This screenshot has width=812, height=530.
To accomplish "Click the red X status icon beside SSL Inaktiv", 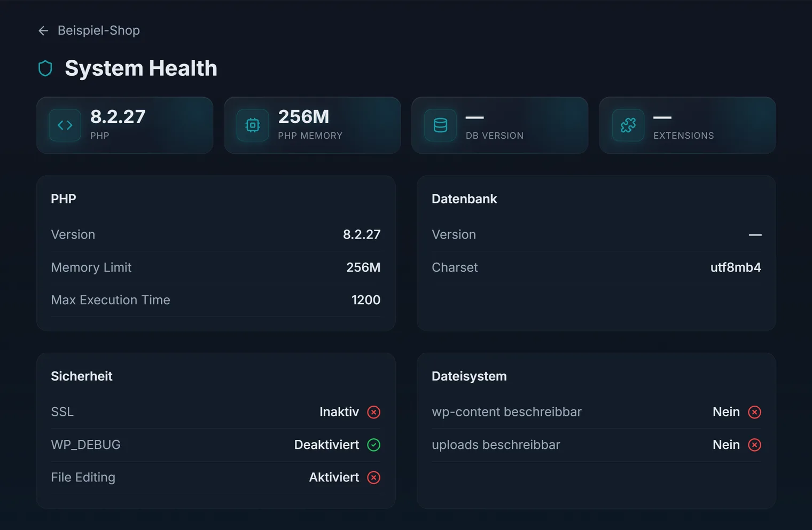I will 374,412.
